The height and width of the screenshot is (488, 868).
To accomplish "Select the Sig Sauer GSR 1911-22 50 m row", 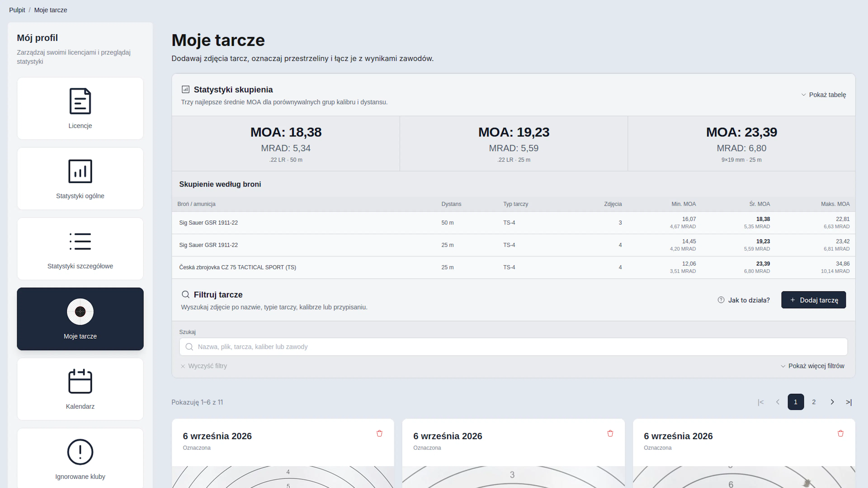I will 513,223.
